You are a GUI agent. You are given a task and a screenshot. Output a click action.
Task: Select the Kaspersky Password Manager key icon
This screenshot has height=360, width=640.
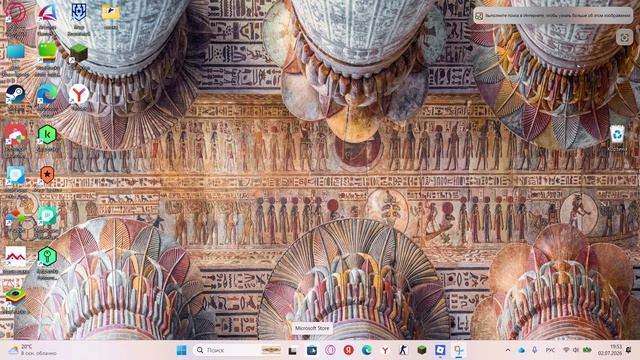click(x=47, y=256)
